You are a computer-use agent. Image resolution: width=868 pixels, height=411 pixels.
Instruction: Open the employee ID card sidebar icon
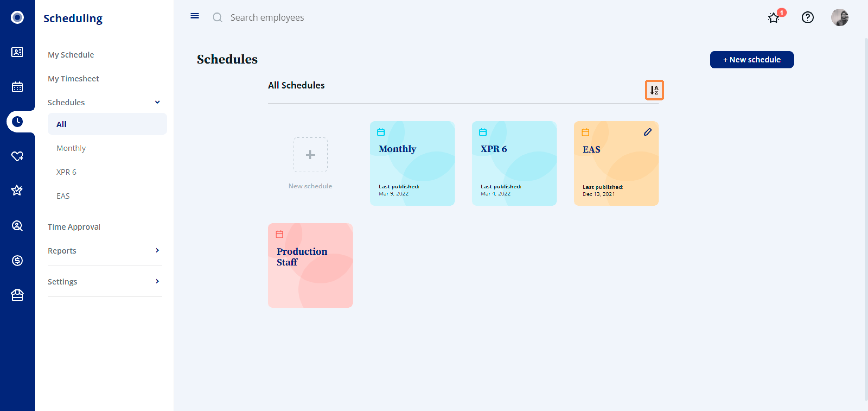[17, 52]
